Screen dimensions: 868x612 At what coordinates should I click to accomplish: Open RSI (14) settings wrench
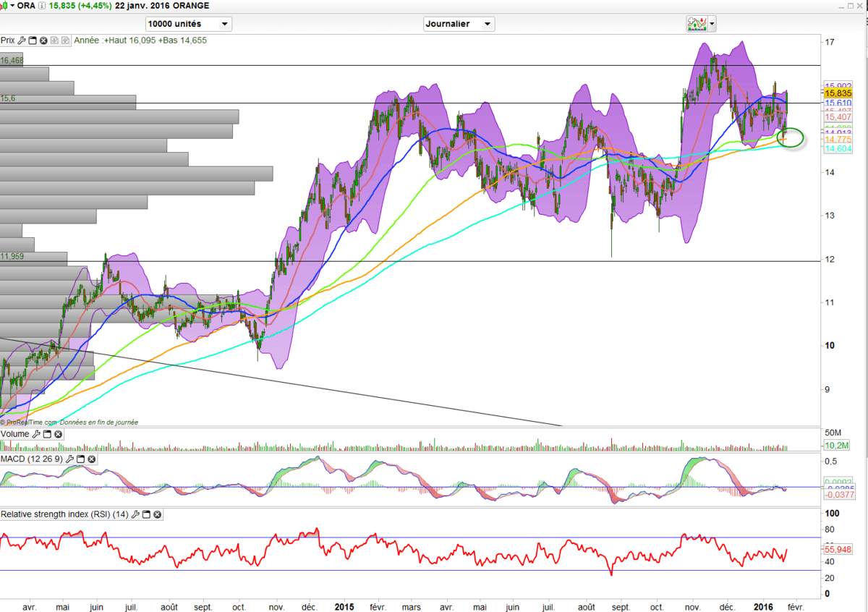coord(135,514)
